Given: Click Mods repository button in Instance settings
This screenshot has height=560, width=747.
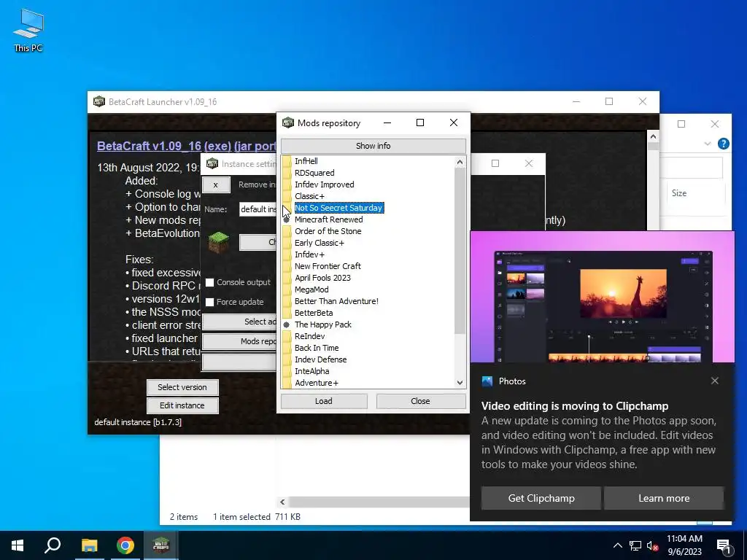Looking at the screenshot, I should tap(239, 341).
